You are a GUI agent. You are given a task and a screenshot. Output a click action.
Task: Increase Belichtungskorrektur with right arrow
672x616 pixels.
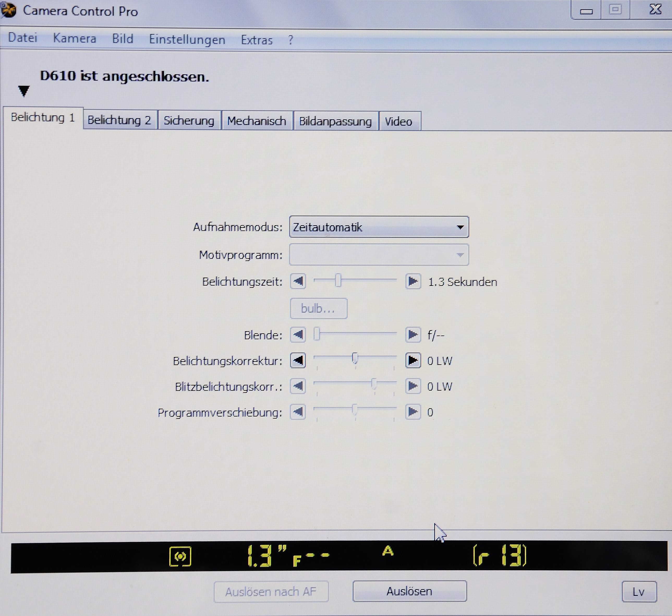tap(413, 361)
